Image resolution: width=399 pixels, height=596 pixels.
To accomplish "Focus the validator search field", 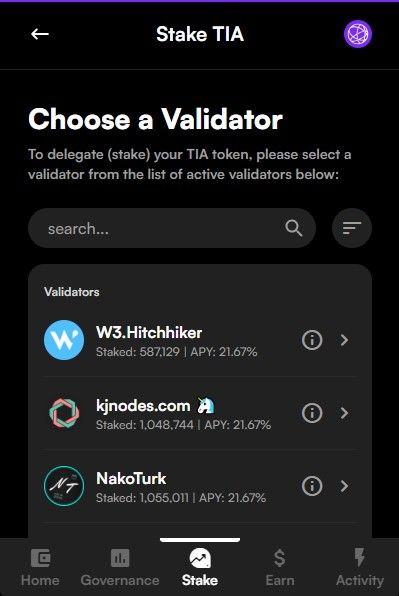I will coord(172,228).
